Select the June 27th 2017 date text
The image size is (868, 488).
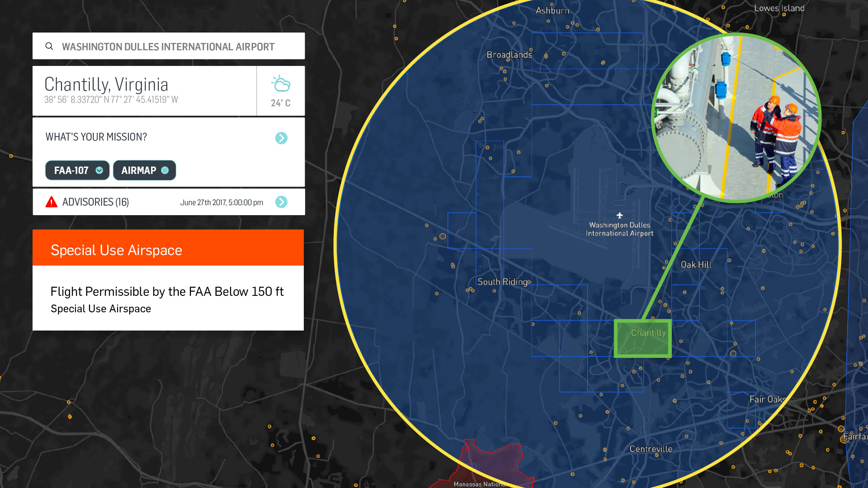coord(221,203)
